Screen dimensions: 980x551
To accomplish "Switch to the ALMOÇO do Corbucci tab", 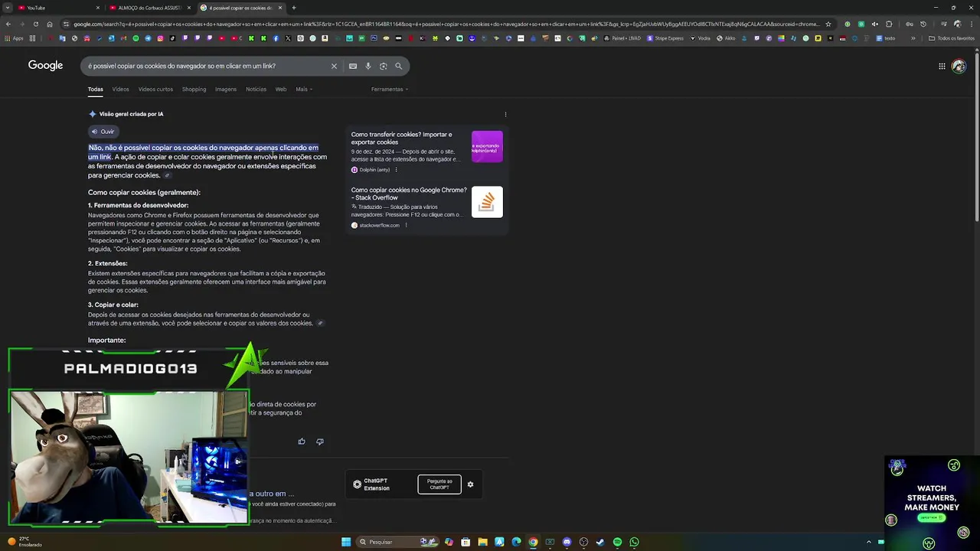I will [149, 8].
